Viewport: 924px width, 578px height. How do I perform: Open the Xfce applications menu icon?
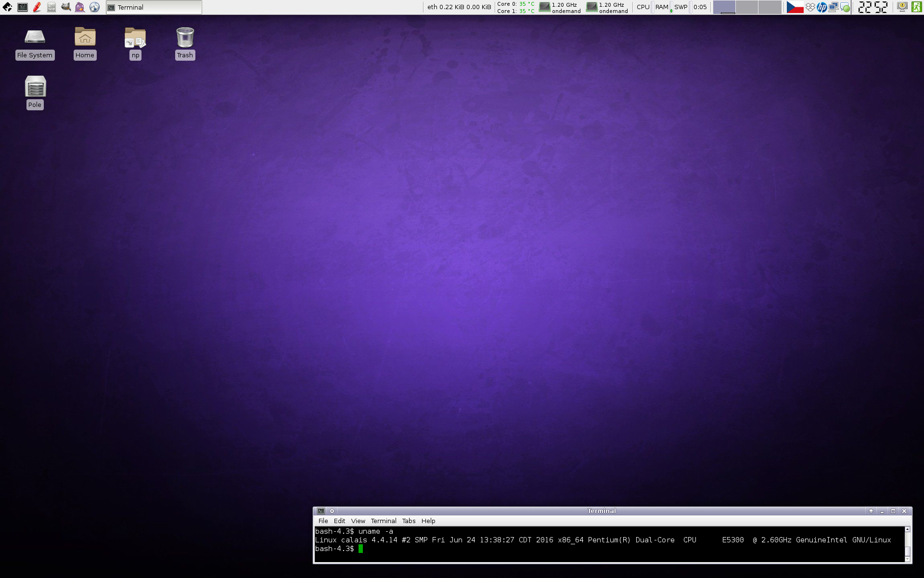7,7
